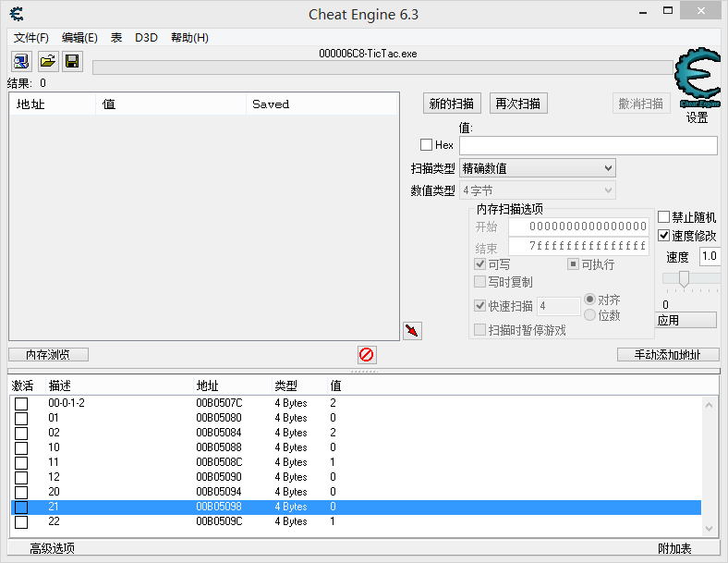Click the 开始 address input field
The height and width of the screenshot is (563, 728).
(x=578, y=226)
